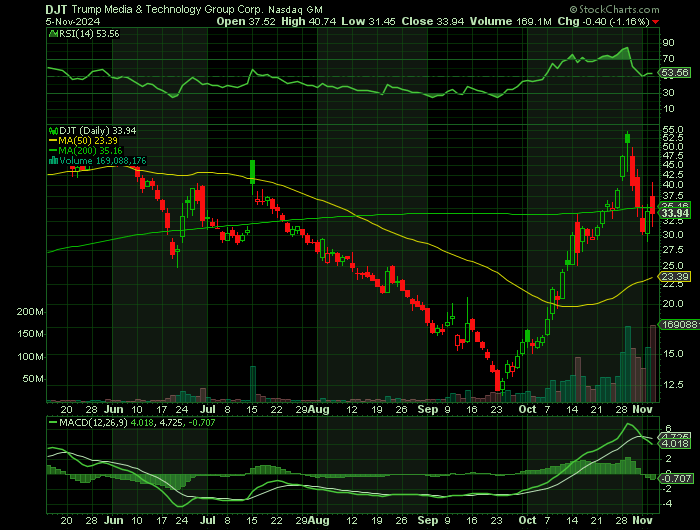Click the 12.5 price axis label
This screenshot has height=530, width=700.
(673, 385)
